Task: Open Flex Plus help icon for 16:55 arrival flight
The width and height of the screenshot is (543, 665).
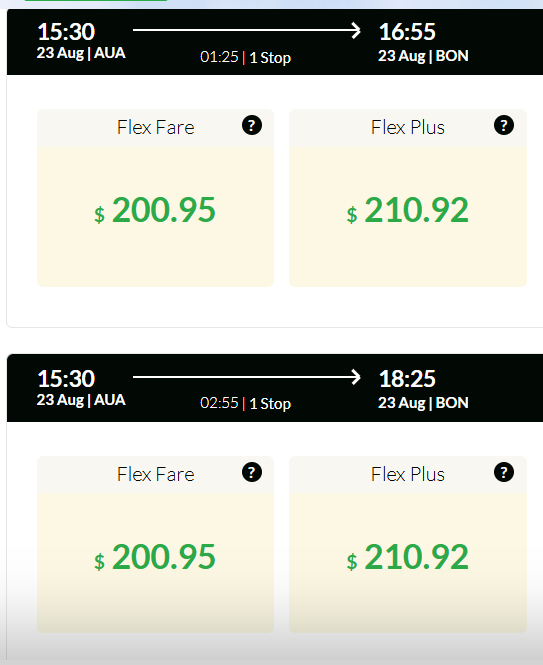Action: (x=504, y=125)
